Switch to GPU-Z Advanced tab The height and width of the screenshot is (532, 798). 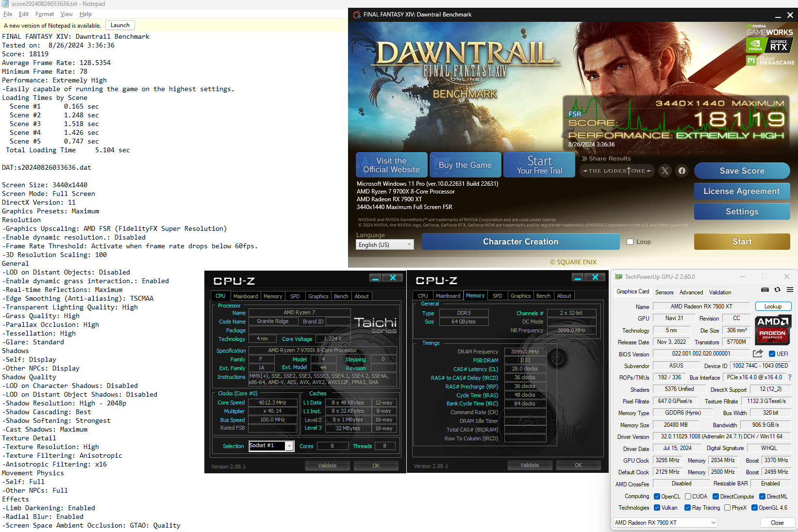(x=691, y=292)
